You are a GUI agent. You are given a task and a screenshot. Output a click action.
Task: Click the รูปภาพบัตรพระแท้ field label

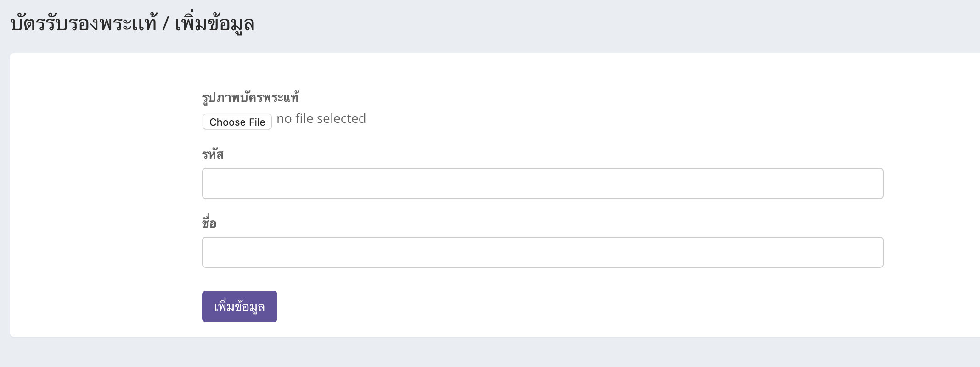pos(250,97)
